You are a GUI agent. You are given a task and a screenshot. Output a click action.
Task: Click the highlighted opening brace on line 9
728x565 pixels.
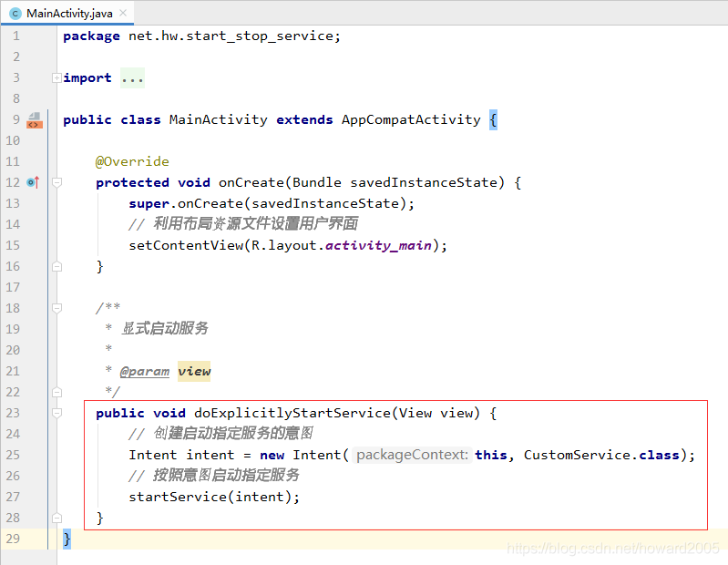493,119
